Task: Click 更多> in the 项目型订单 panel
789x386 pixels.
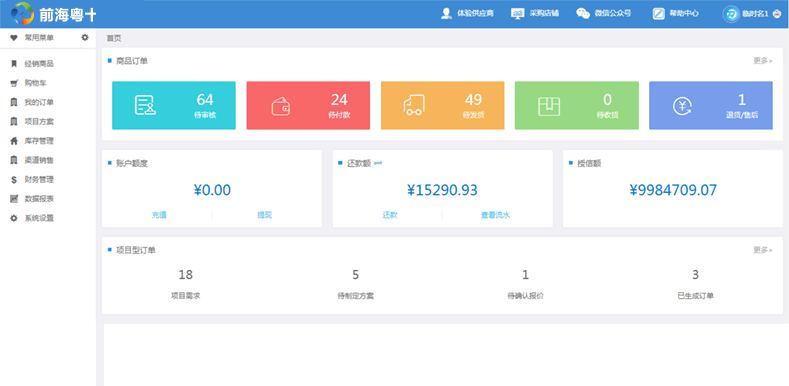Action: pyautogui.click(x=762, y=250)
